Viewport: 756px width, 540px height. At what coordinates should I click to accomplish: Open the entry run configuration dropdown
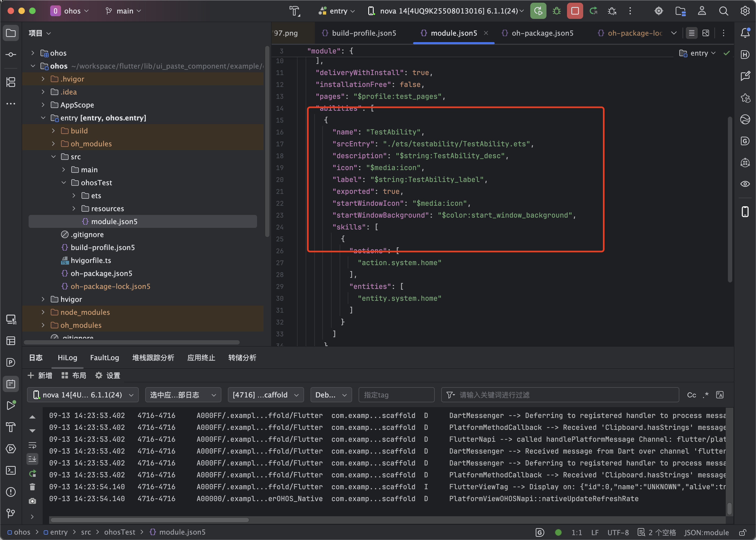(336, 11)
